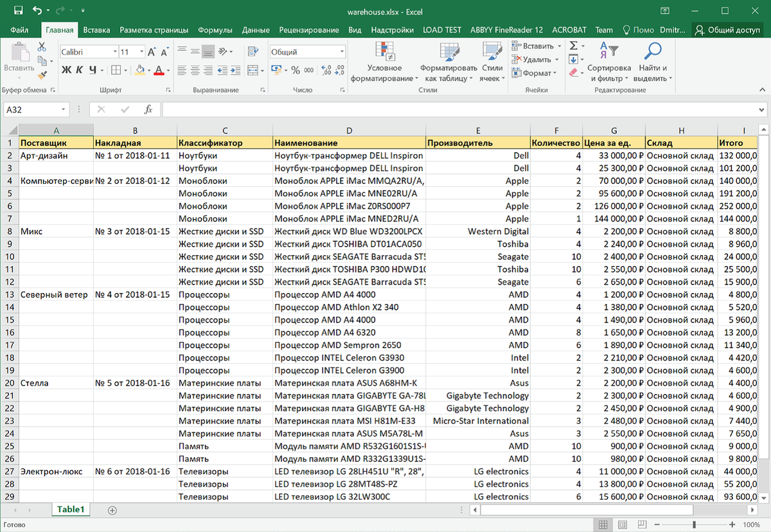Image resolution: width=771 pixels, height=532 pixels.
Task: Select the Format Painter brush icon
Action: (42, 75)
